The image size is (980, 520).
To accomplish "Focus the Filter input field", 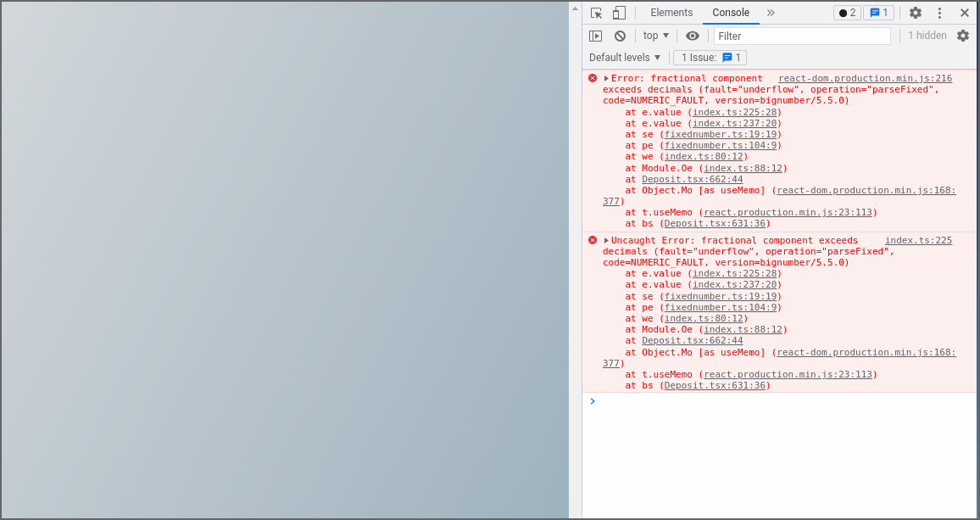I will 802,36.
